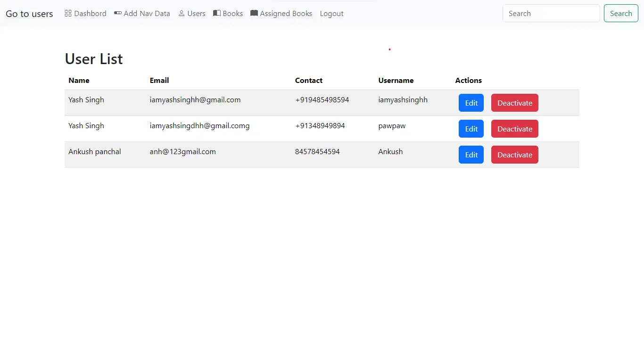Viewport: 644px width, 362px height.
Task: Open the Dashbord nav text link
Action: pos(90,14)
